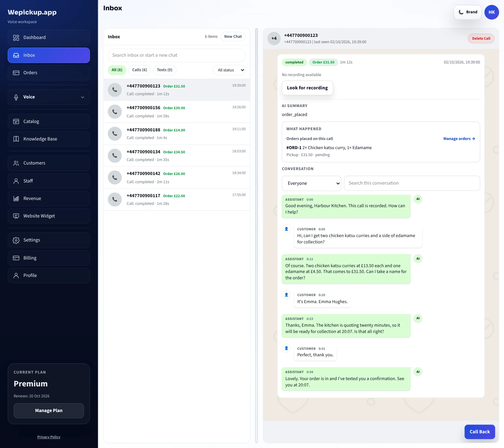
Task: Click phone icon for +447700900117 call
Action: [x=115, y=199]
